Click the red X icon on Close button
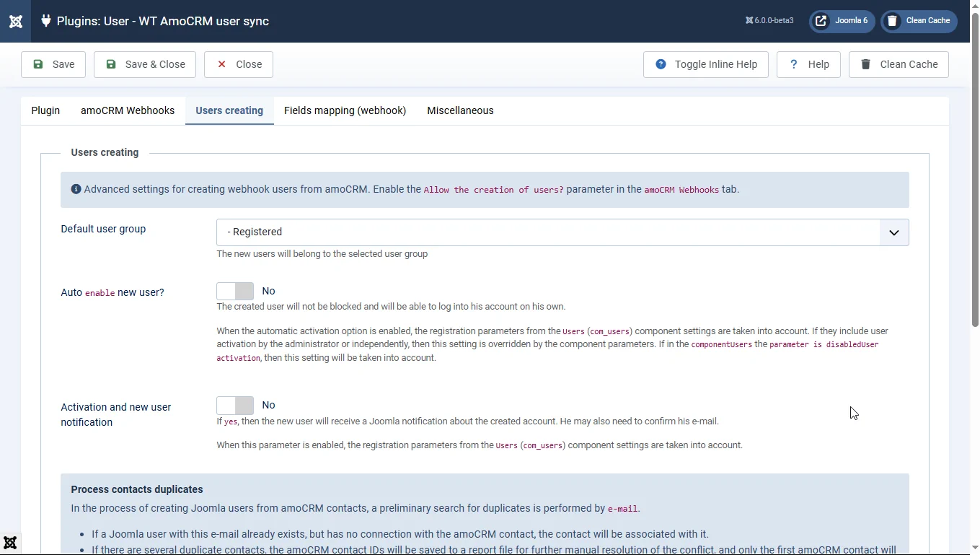980x555 pixels. [222, 64]
